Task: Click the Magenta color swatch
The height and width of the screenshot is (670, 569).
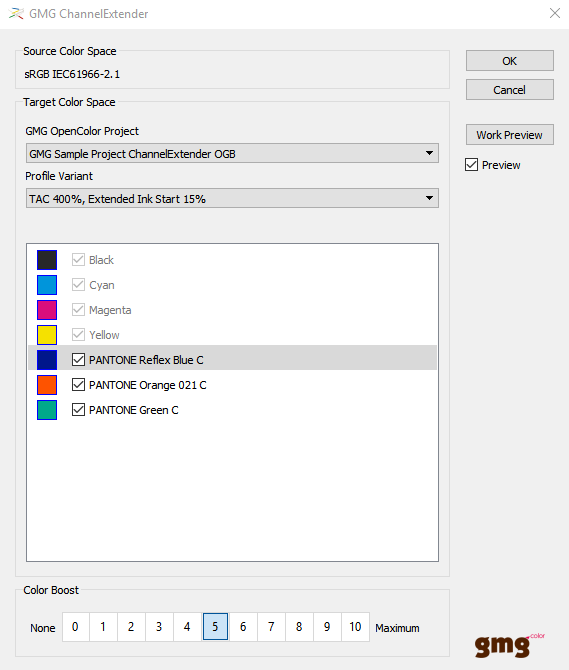Action: pos(47,310)
